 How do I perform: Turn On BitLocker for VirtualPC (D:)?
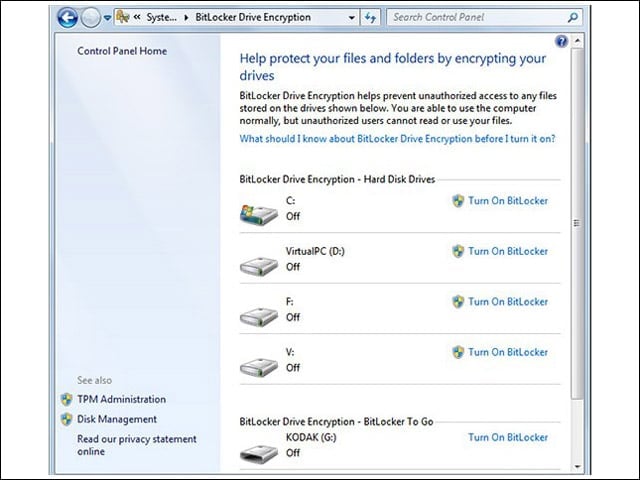pos(508,251)
